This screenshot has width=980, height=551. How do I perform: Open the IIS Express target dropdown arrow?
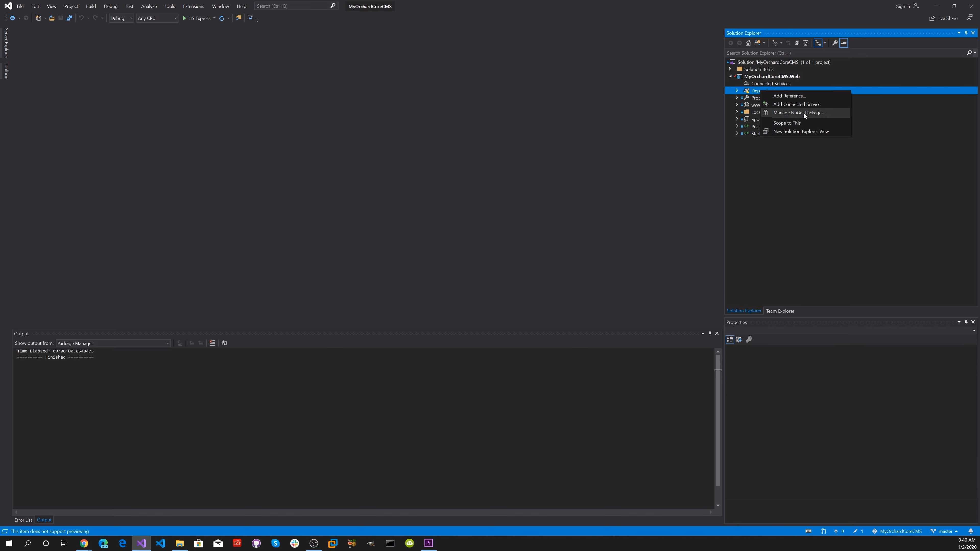click(214, 18)
